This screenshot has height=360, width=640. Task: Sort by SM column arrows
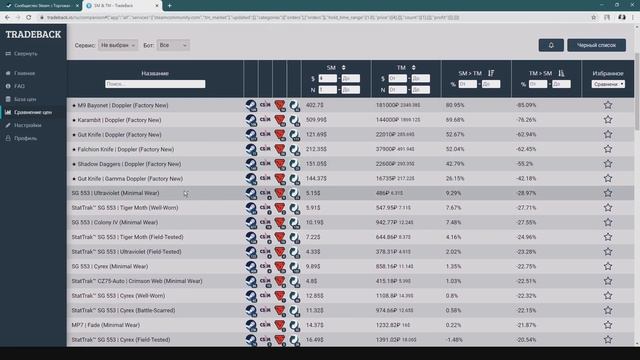[344, 67]
